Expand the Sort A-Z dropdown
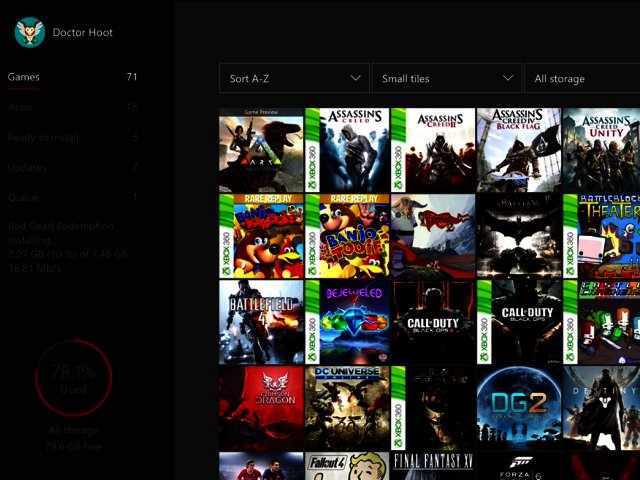The image size is (640, 480). [294, 78]
